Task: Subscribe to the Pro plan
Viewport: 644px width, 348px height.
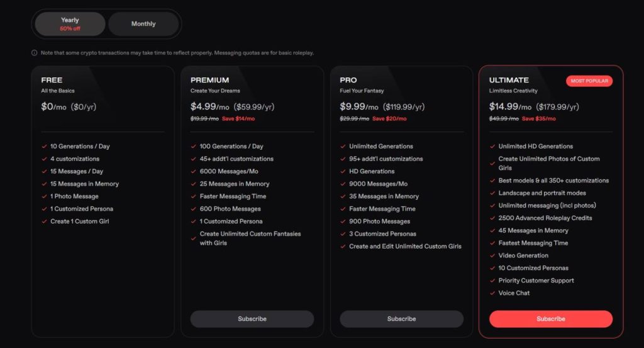Action: point(401,319)
